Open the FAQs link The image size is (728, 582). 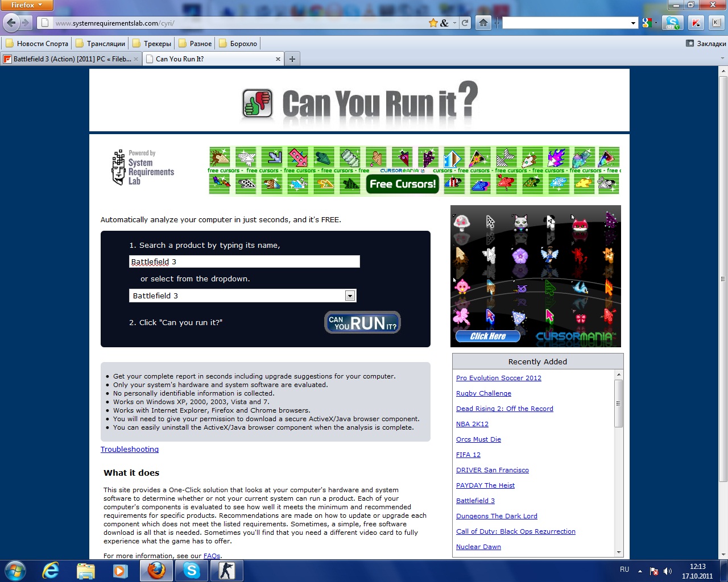pyautogui.click(x=212, y=556)
